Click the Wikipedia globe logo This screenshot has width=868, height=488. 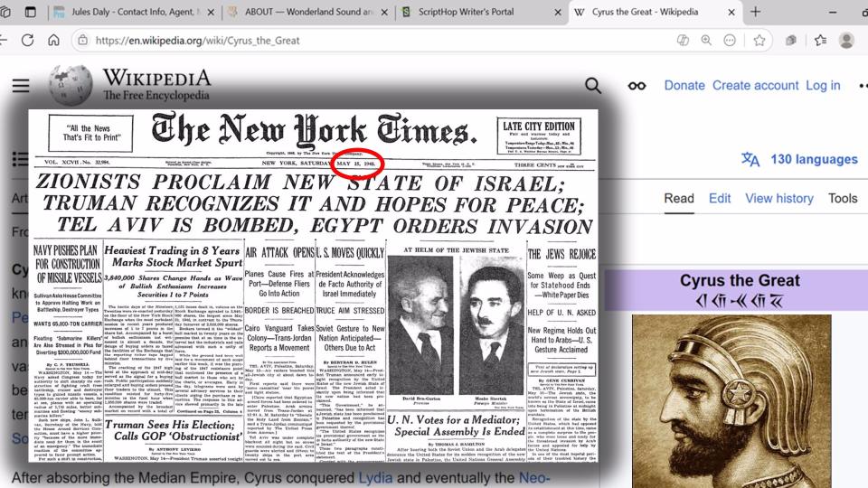(71, 85)
